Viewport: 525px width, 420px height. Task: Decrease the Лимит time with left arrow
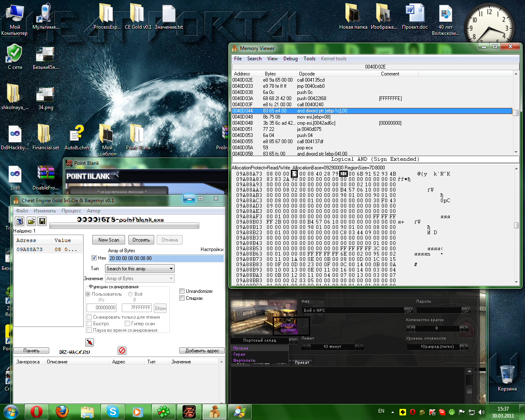[306, 347]
